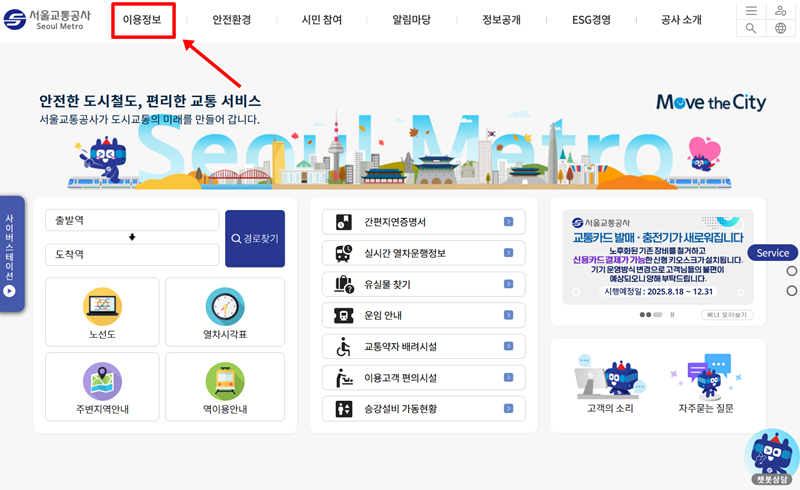Image resolution: width=800 pixels, height=490 pixels.
Task: Open the 정보공개 menu
Action: 502,20
